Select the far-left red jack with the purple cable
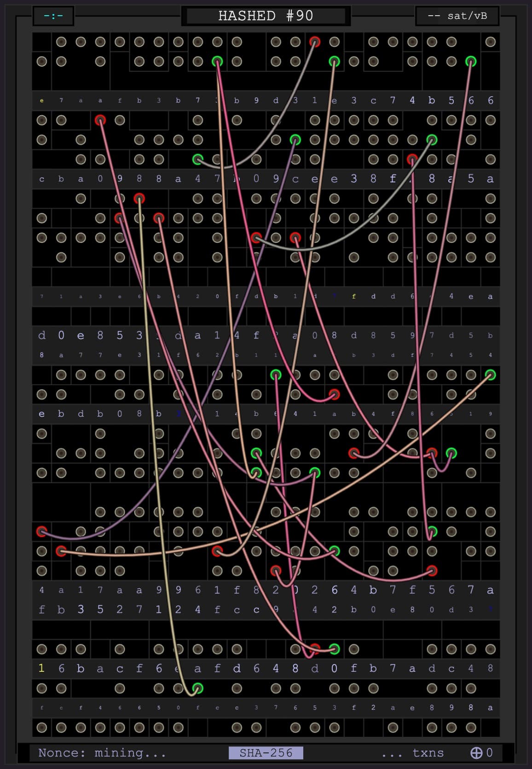The width and height of the screenshot is (532, 769). coord(42,531)
